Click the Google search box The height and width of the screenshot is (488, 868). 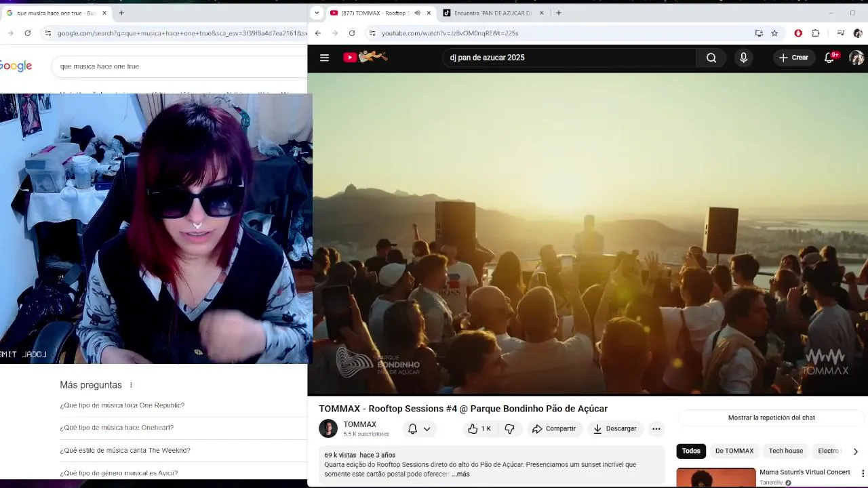(x=180, y=66)
